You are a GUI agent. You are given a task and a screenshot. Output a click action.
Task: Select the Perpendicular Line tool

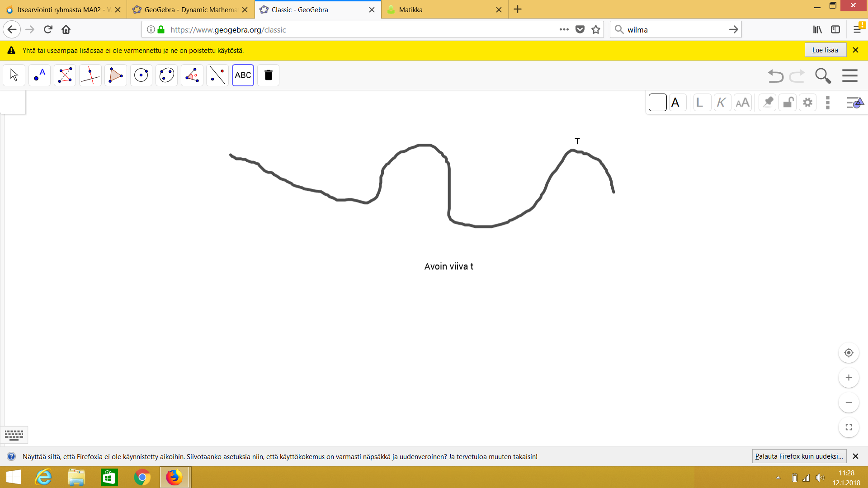click(x=90, y=75)
